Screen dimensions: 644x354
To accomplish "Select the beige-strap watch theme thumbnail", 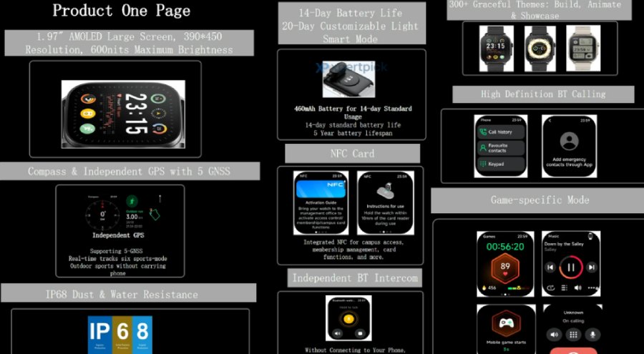I will pyautogui.click(x=583, y=49).
